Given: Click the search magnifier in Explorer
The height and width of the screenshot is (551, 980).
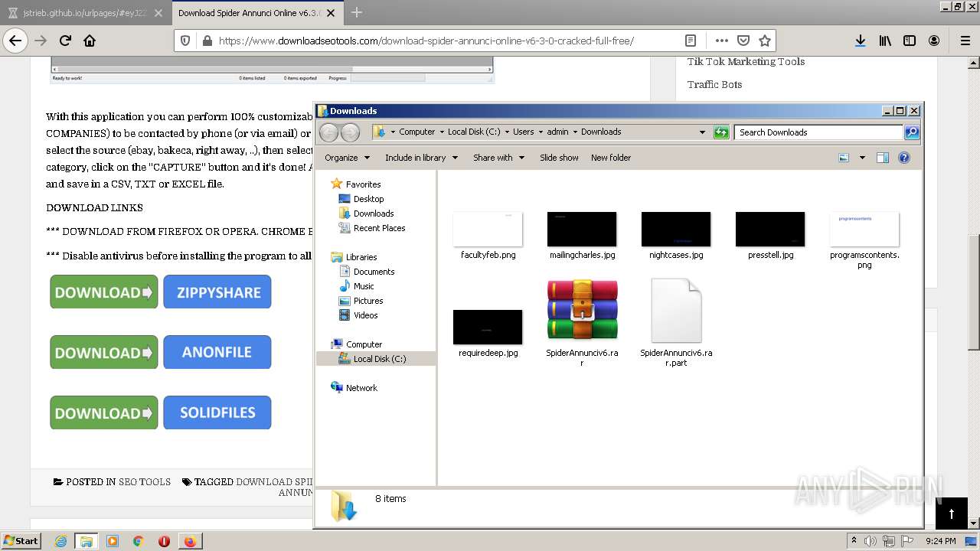Looking at the screenshot, I should 911,132.
